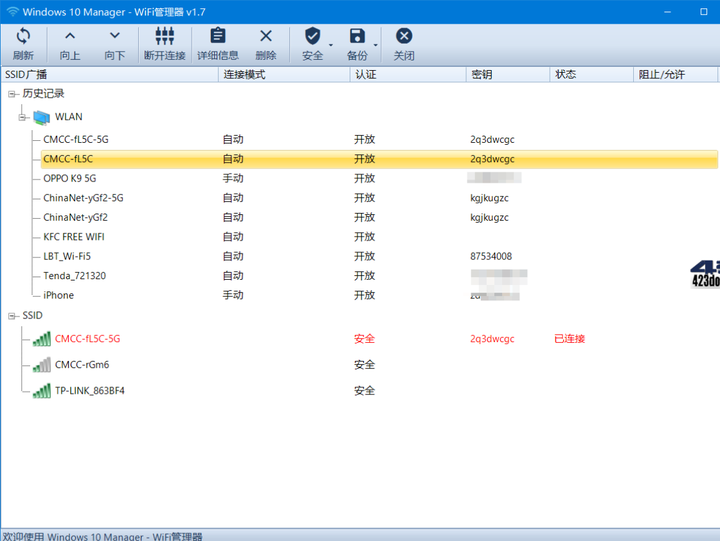Select CMCC-fL5C-5G in history list
The image size is (720, 541).
click(x=76, y=140)
